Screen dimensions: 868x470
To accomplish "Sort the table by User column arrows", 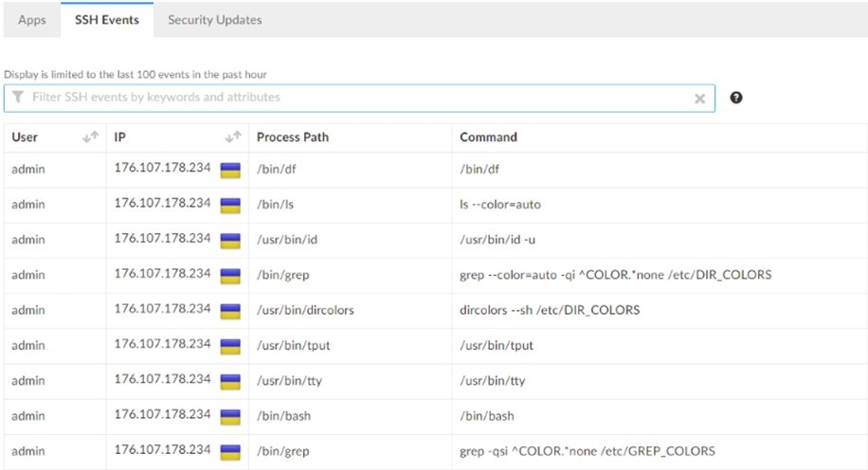I will [x=90, y=137].
